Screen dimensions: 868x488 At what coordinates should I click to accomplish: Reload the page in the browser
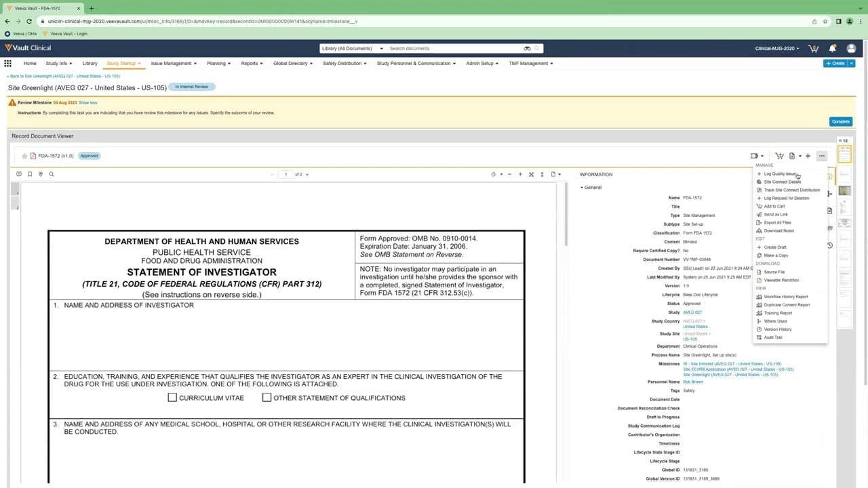tap(31, 21)
